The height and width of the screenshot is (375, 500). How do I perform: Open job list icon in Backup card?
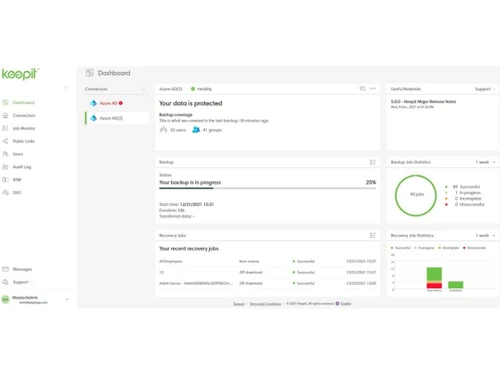[373, 162]
